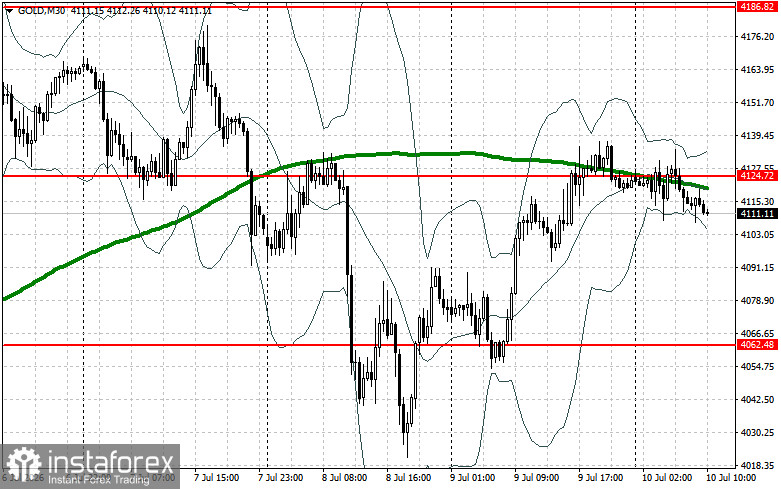Image resolution: width=781 pixels, height=489 pixels.
Task: Select the 9 Jul 17:00 time label
Action: pyautogui.click(x=600, y=478)
